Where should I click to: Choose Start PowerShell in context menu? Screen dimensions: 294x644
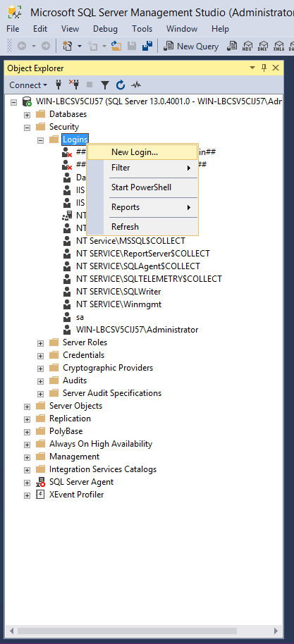point(142,187)
